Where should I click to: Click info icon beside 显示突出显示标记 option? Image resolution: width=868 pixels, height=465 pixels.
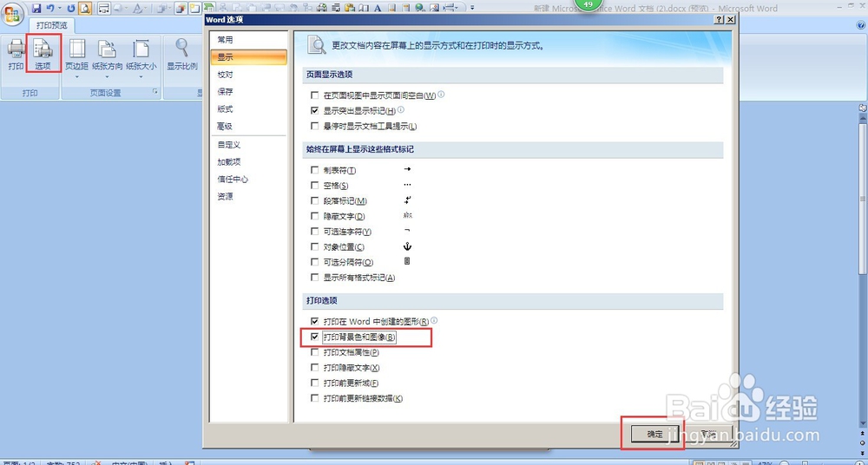click(401, 109)
